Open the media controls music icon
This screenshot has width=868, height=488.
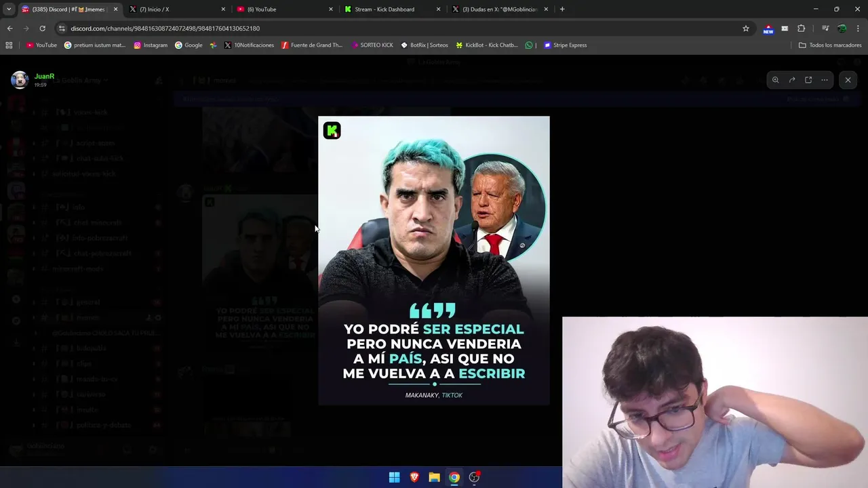(x=825, y=28)
